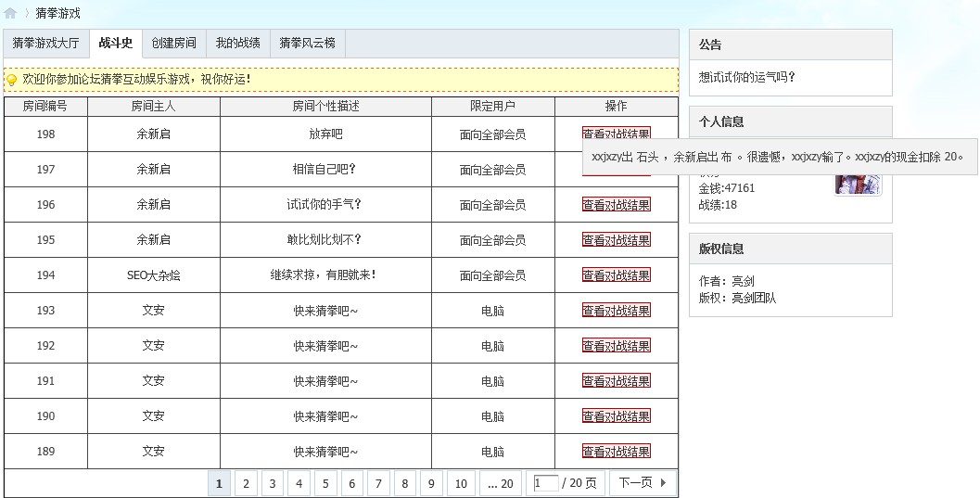Switch to the 创建房间 tab
The width and height of the screenshot is (980, 498).
click(x=174, y=44)
